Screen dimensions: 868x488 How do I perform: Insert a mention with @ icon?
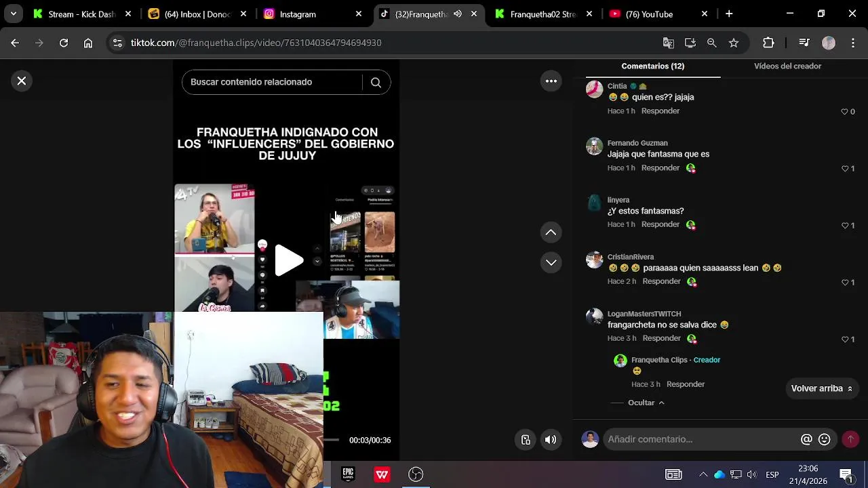[x=806, y=439]
